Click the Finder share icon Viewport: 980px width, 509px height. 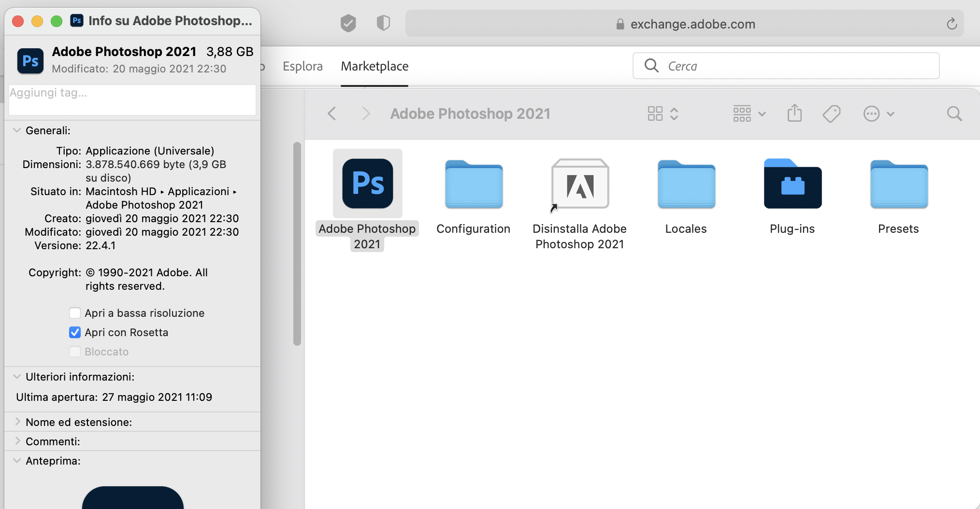click(x=794, y=113)
